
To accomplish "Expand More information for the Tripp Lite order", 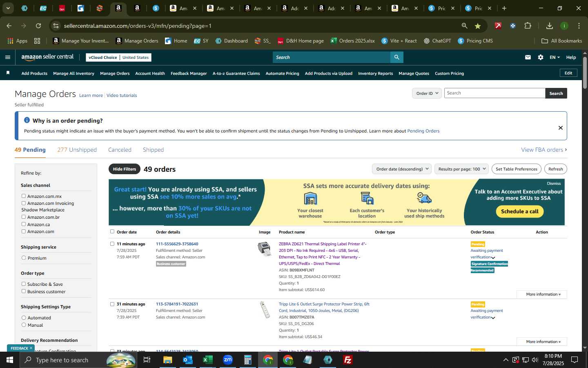I will click(x=541, y=342).
